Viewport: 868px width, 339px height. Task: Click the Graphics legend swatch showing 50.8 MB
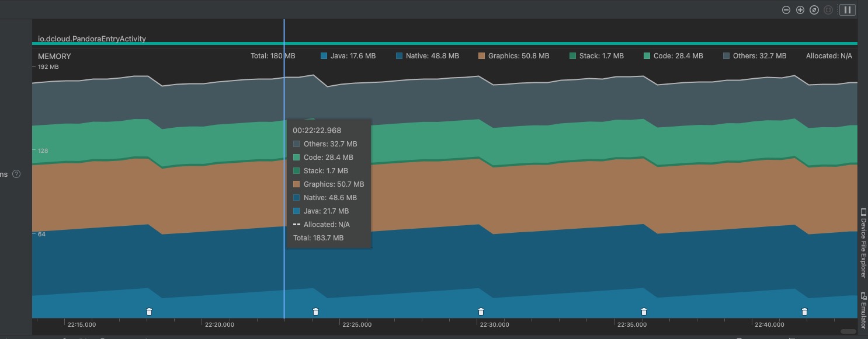coord(481,56)
